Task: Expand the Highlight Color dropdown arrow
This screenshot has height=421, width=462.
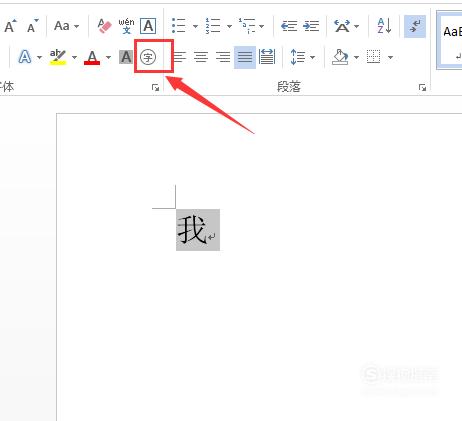Action: pos(74,57)
